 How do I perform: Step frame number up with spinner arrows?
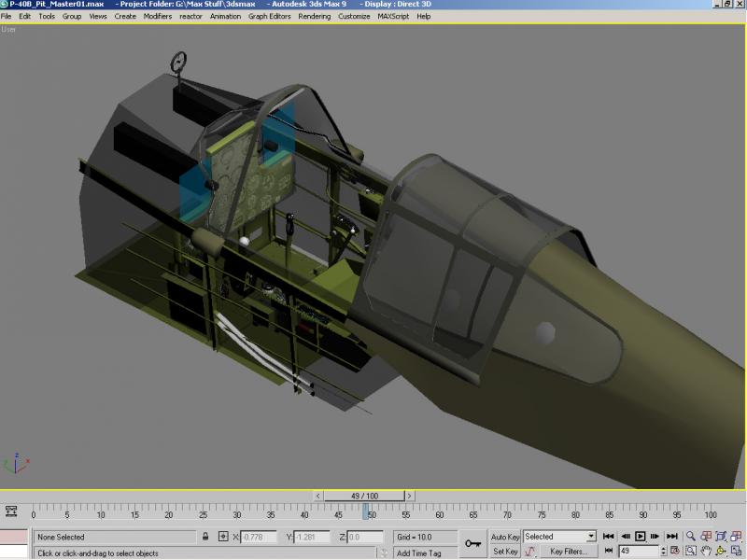(x=664, y=549)
